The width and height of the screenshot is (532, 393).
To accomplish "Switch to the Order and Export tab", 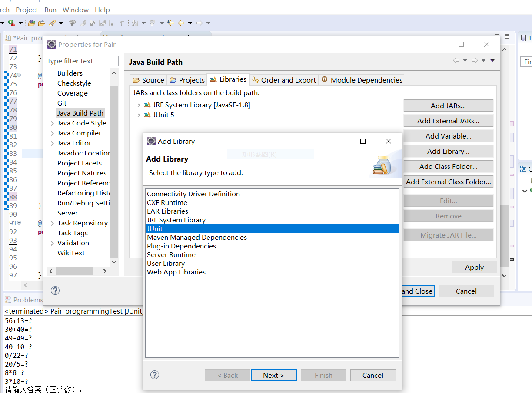I will point(284,80).
